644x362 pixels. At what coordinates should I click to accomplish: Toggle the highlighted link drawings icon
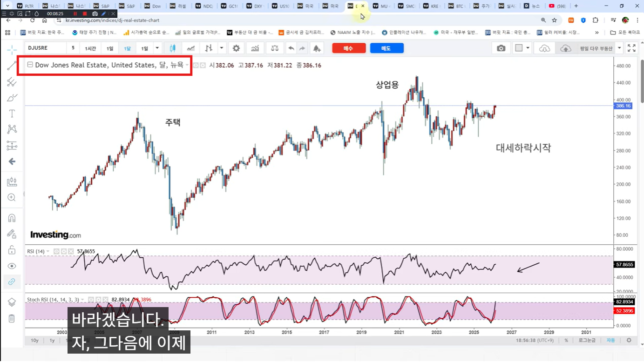12,282
